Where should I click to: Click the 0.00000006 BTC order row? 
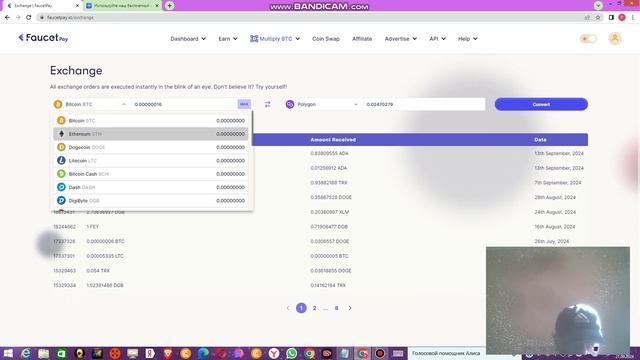pyautogui.click(x=319, y=241)
